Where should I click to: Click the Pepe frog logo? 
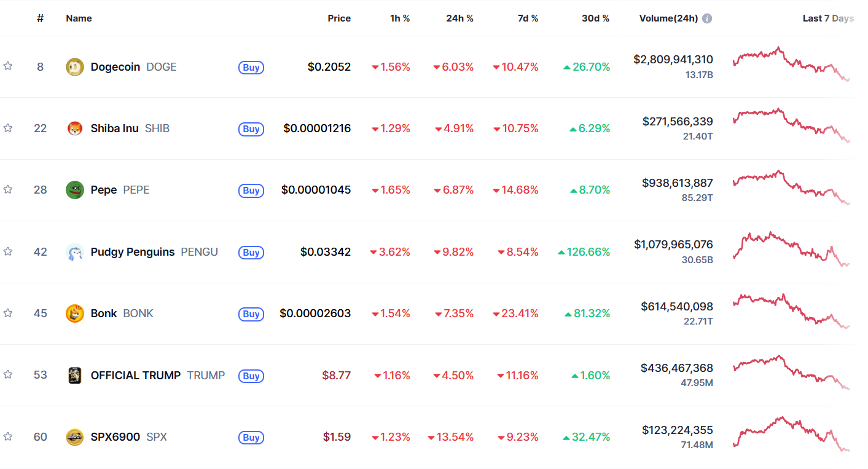click(x=74, y=189)
